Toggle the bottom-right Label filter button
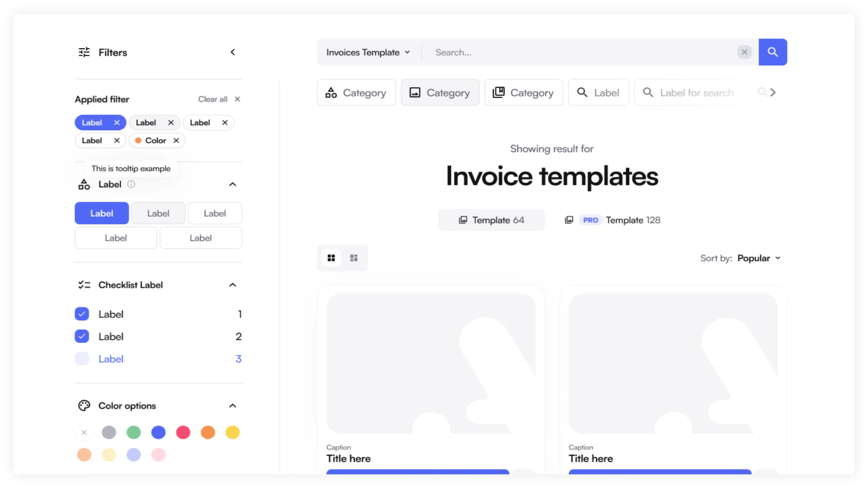This screenshot has width=868, height=488. pos(201,238)
